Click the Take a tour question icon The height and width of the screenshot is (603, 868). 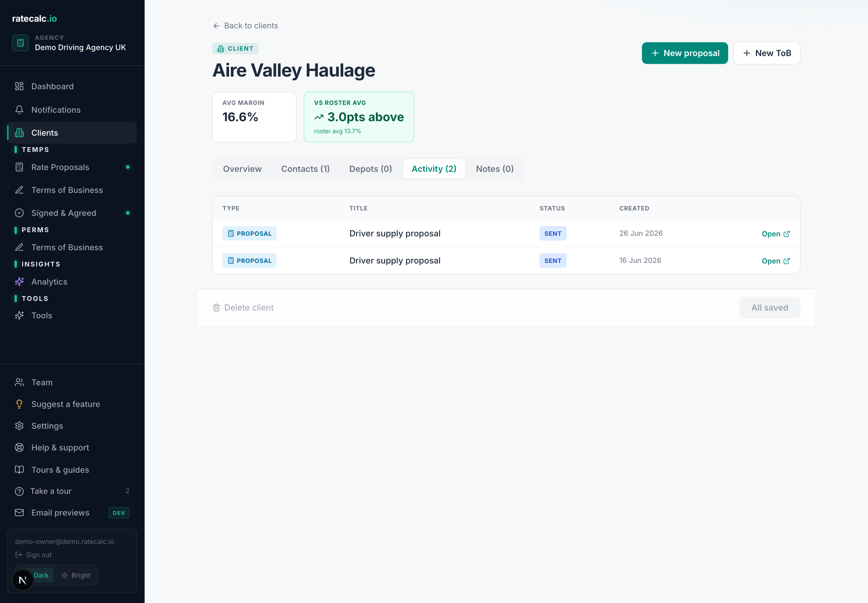coord(19,491)
